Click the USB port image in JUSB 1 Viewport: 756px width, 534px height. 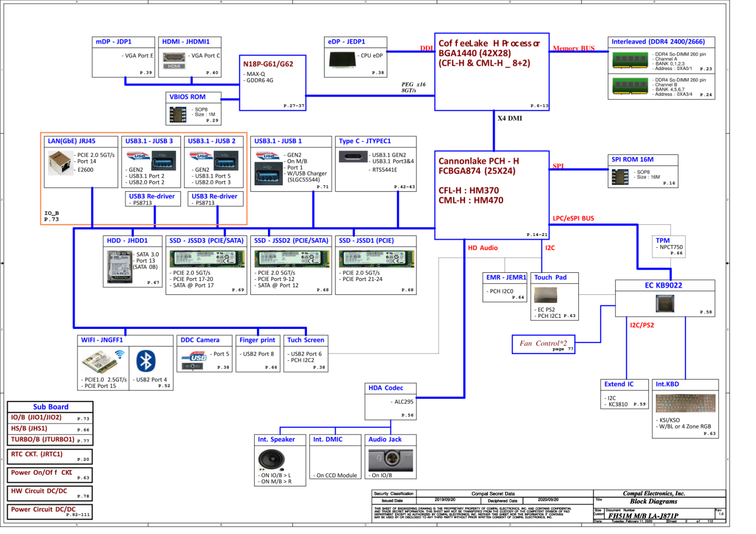(269, 174)
